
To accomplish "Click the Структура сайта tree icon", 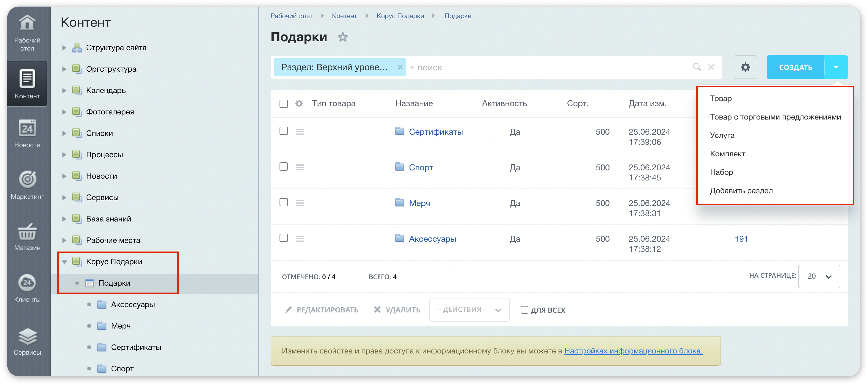I will (77, 48).
